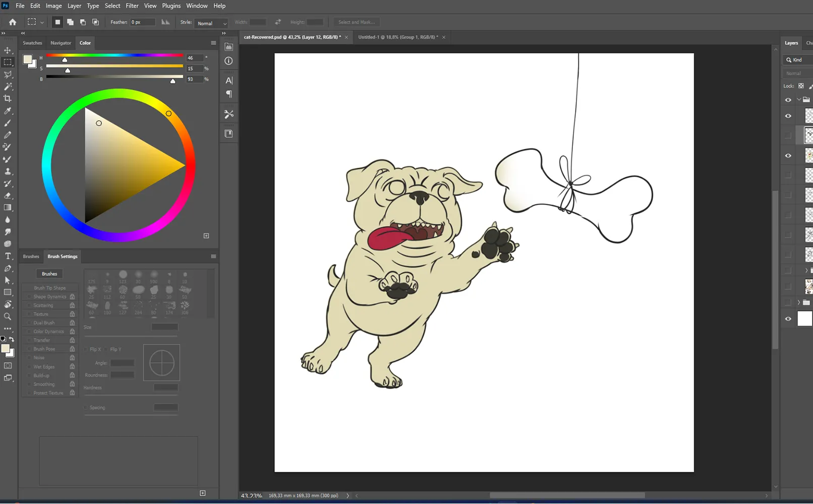Open status bar info arrow
813x504 pixels.
point(347,496)
